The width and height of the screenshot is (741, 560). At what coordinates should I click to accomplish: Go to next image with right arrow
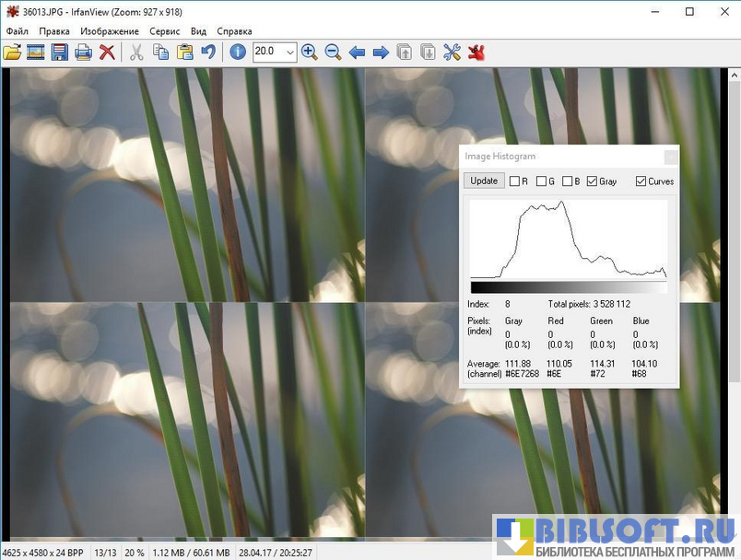coord(380,52)
